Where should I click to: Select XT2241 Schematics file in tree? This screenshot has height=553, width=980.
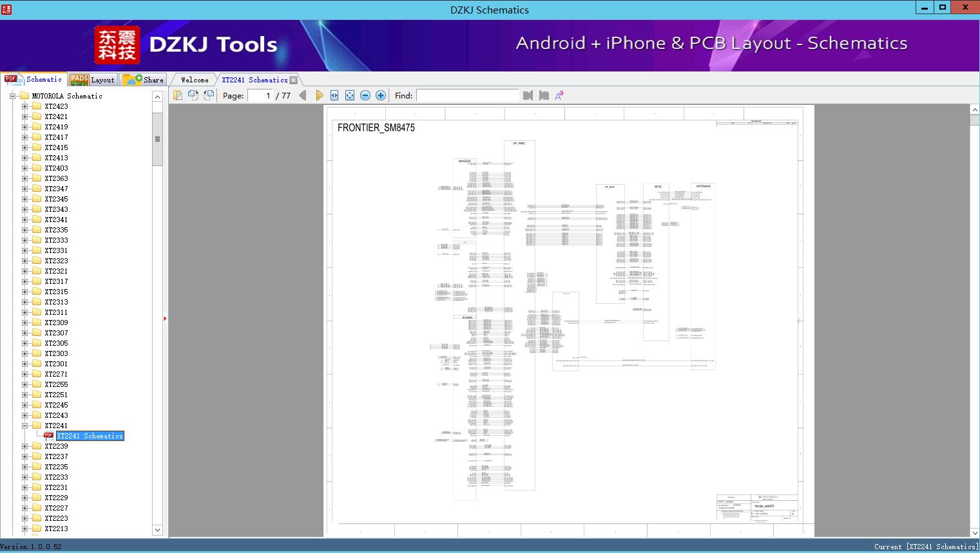click(x=90, y=436)
